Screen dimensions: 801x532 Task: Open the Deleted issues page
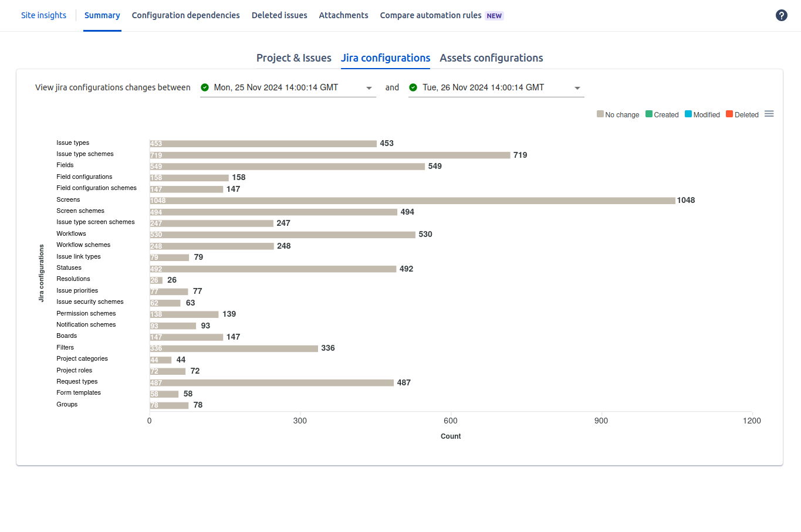tap(279, 15)
